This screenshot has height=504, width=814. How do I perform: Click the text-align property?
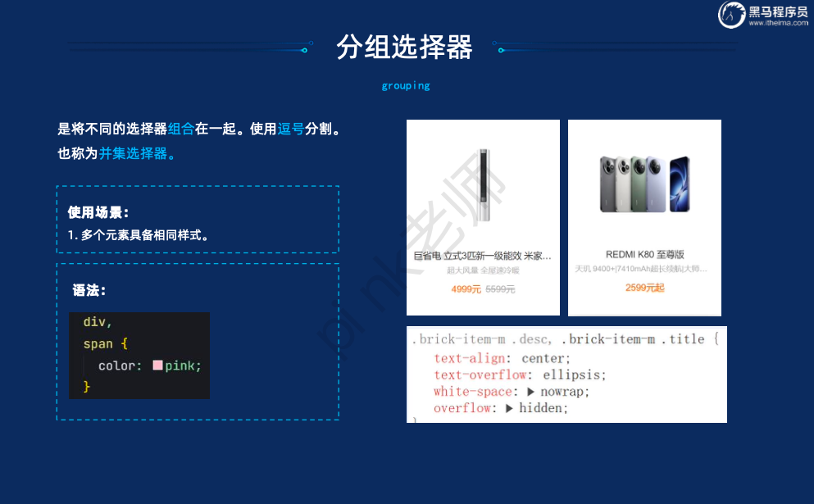point(469,358)
